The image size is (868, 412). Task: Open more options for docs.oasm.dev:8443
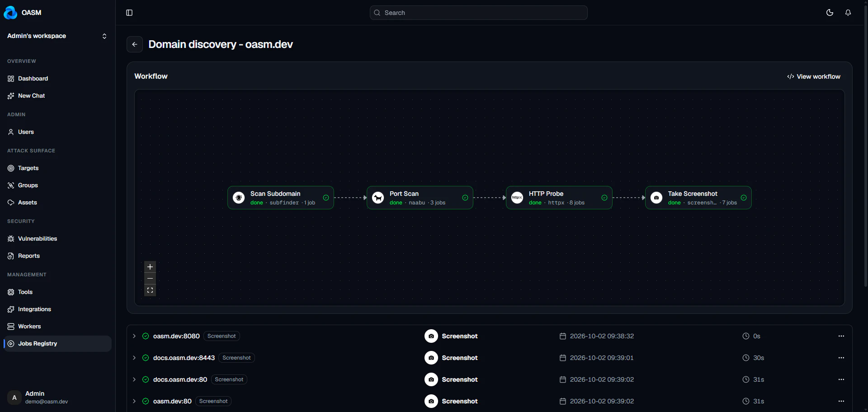[x=841, y=358]
